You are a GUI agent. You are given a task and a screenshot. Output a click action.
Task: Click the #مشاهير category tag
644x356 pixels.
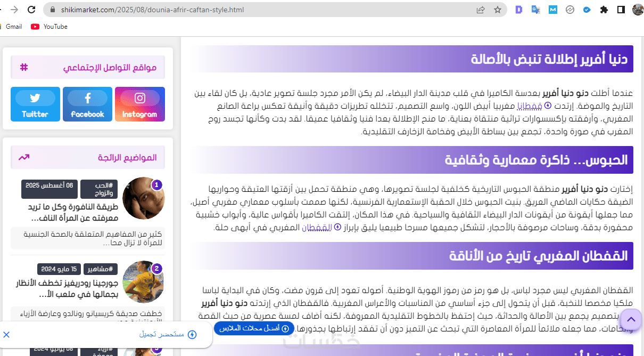pos(100,269)
